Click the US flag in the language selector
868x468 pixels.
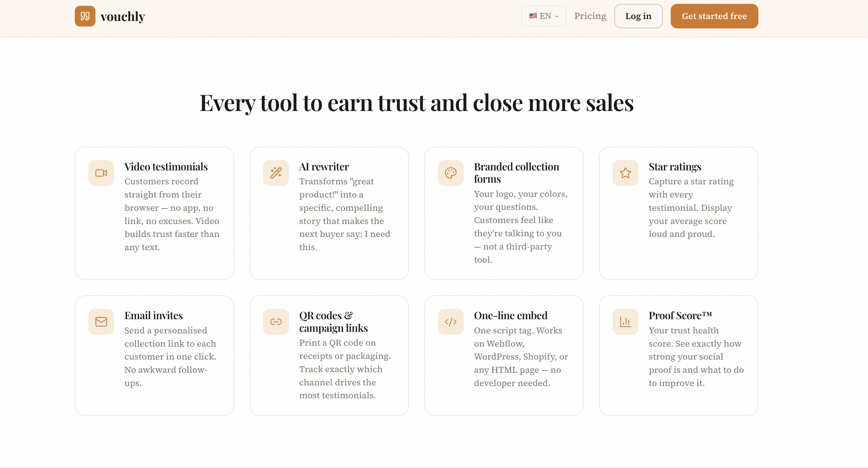[533, 16]
